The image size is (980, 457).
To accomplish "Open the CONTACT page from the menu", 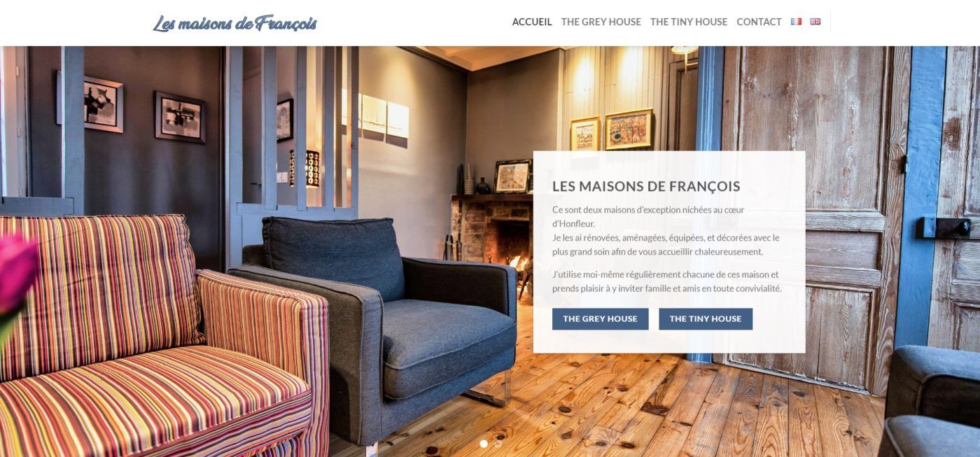I will click(x=759, y=22).
